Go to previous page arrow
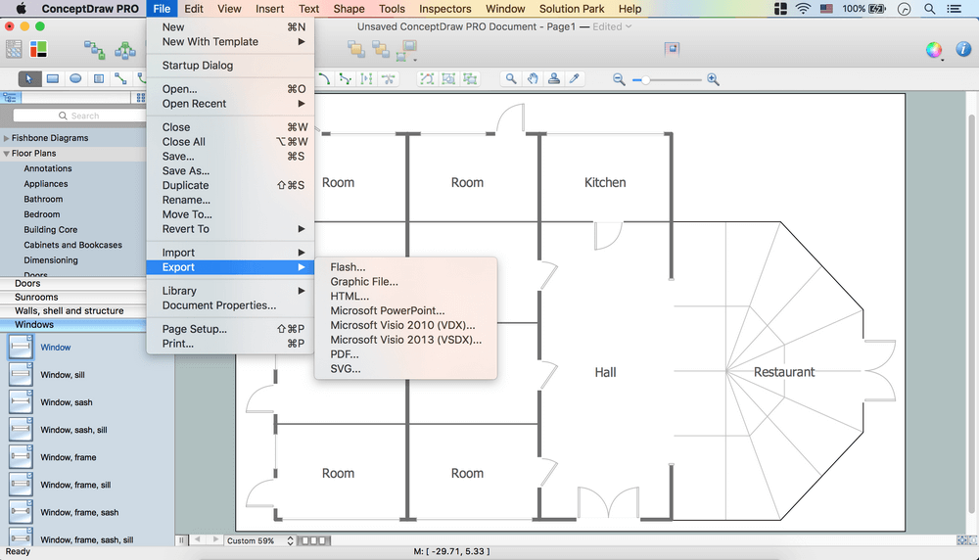This screenshot has width=979, height=560. pos(198,540)
